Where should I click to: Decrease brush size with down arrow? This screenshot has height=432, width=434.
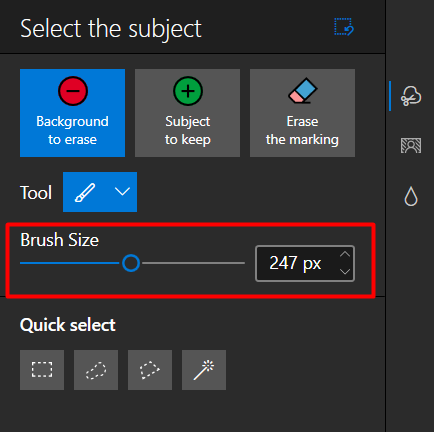(345, 272)
